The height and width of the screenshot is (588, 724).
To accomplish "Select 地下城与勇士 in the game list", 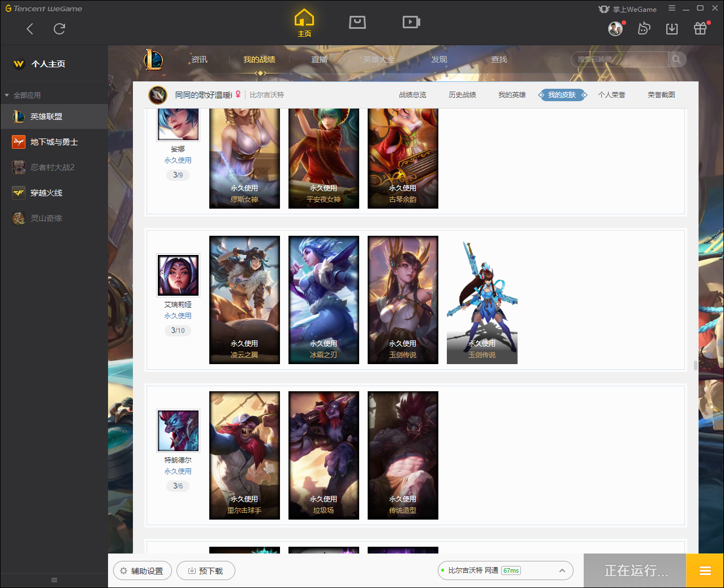I will [54, 142].
